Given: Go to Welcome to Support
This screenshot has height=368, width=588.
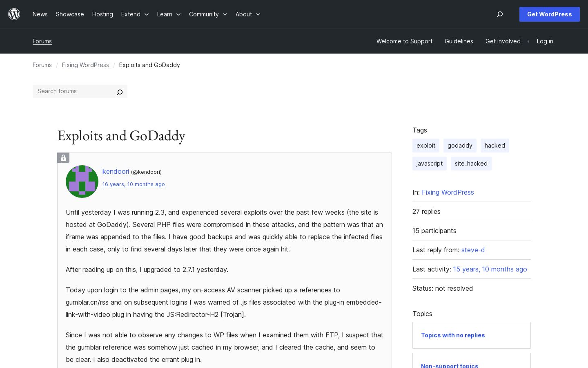Looking at the screenshot, I should point(404,41).
